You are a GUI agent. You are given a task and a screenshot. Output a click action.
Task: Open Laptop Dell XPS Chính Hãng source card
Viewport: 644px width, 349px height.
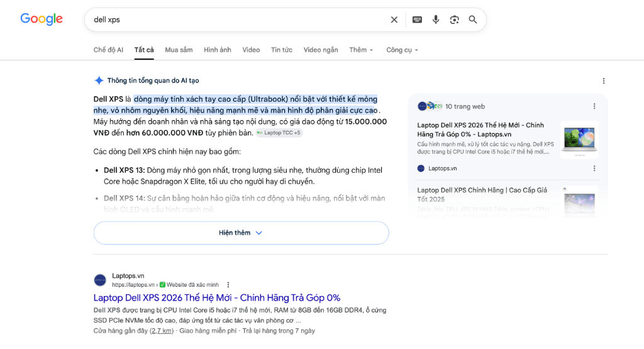tap(482, 194)
